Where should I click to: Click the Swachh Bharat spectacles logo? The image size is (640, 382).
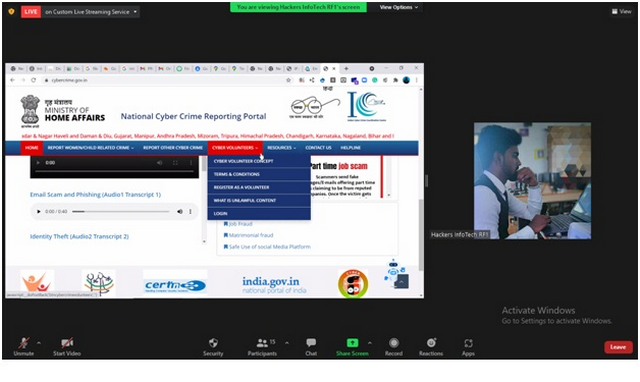[x=314, y=108]
